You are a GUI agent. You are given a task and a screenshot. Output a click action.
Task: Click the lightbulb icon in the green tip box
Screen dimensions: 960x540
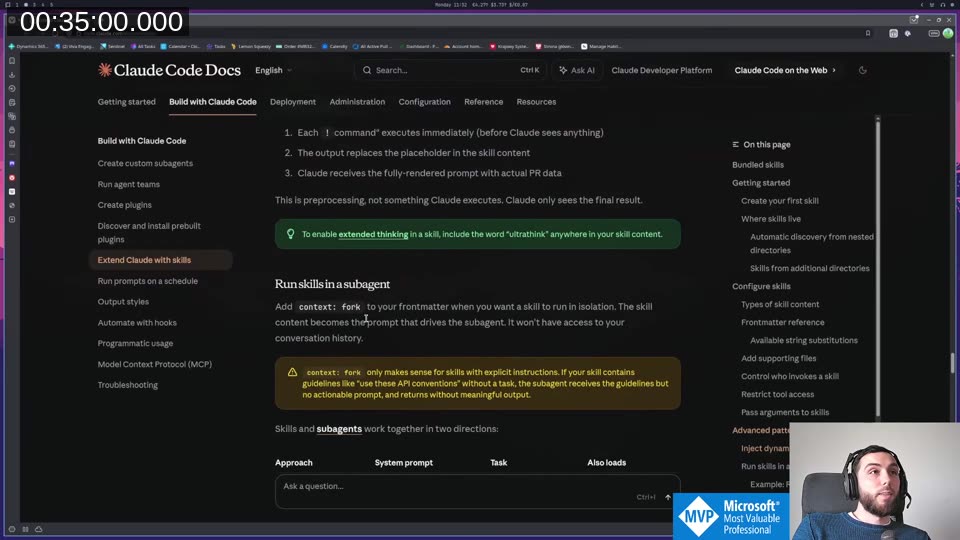(x=291, y=234)
